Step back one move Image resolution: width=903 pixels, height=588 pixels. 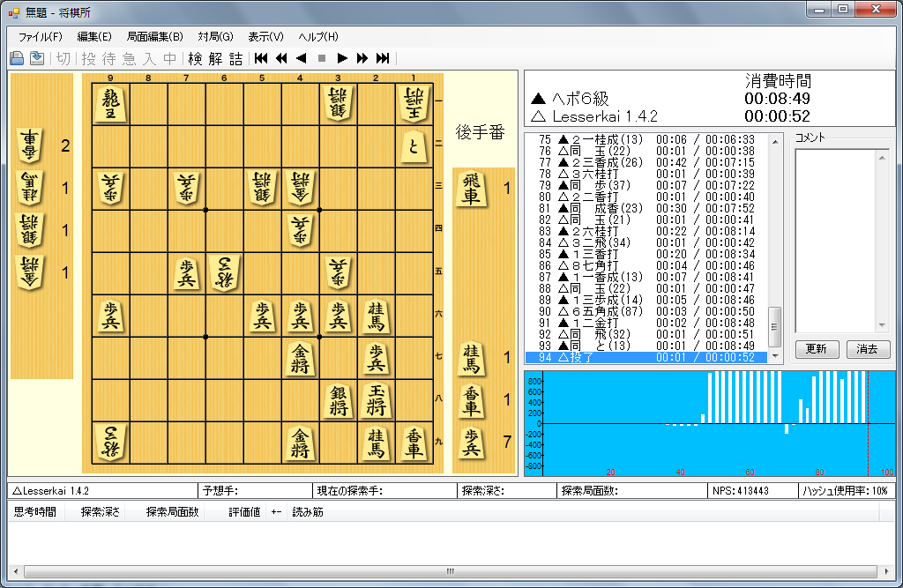click(301, 59)
